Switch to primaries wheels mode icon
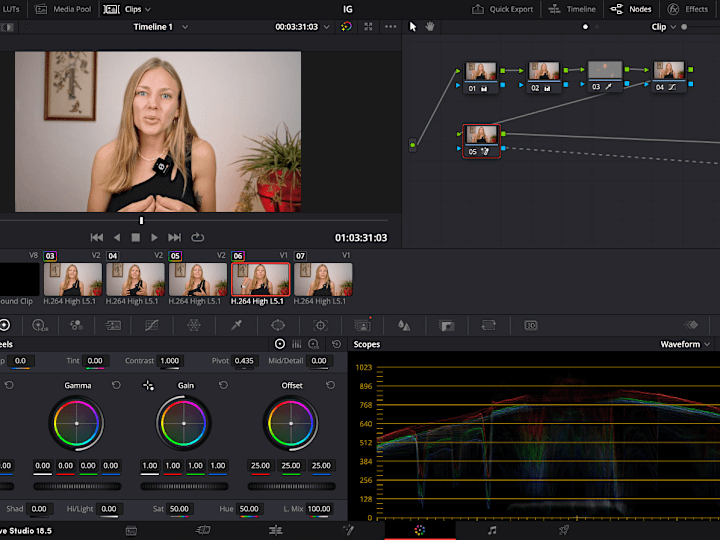The width and height of the screenshot is (720, 540). click(280, 344)
